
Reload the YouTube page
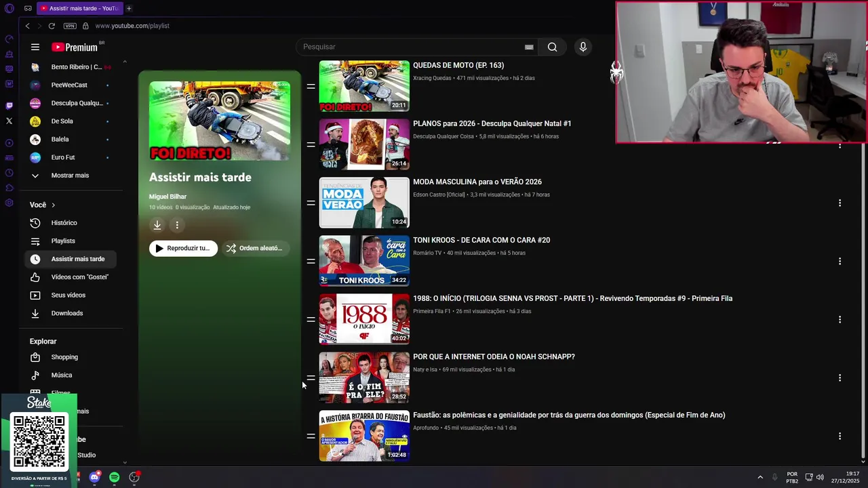click(x=52, y=26)
